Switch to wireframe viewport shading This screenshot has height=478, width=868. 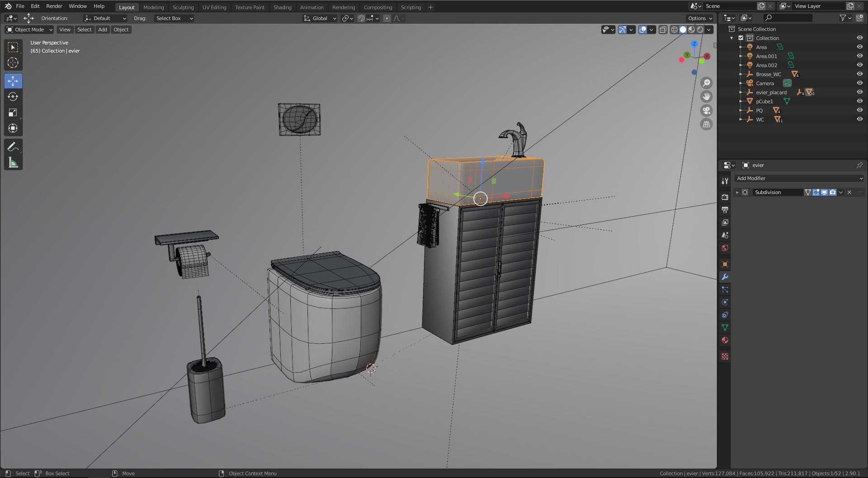(674, 30)
